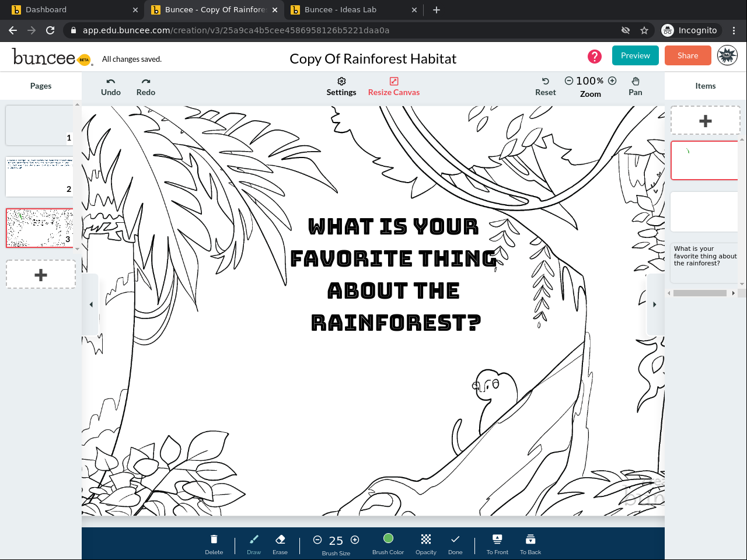Image resolution: width=747 pixels, height=560 pixels.
Task: Open Chrome's three-dot menu
Action: pyautogui.click(x=734, y=30)
